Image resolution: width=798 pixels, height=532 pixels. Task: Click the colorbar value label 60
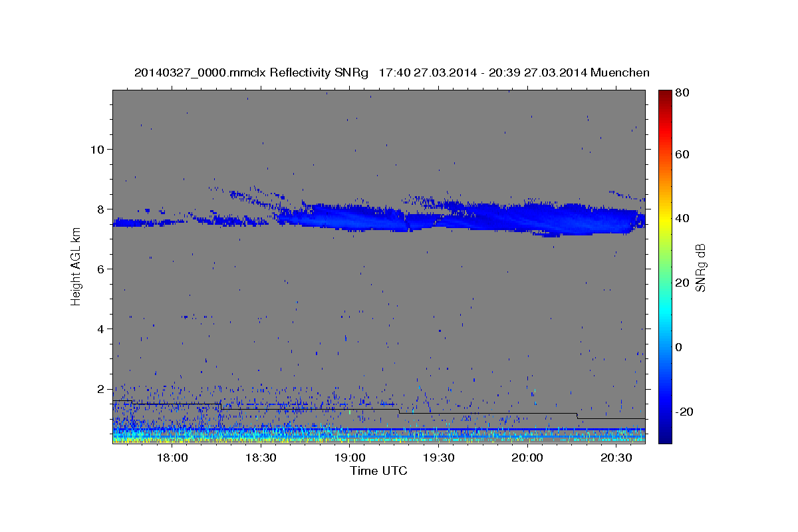coord(682,154)
